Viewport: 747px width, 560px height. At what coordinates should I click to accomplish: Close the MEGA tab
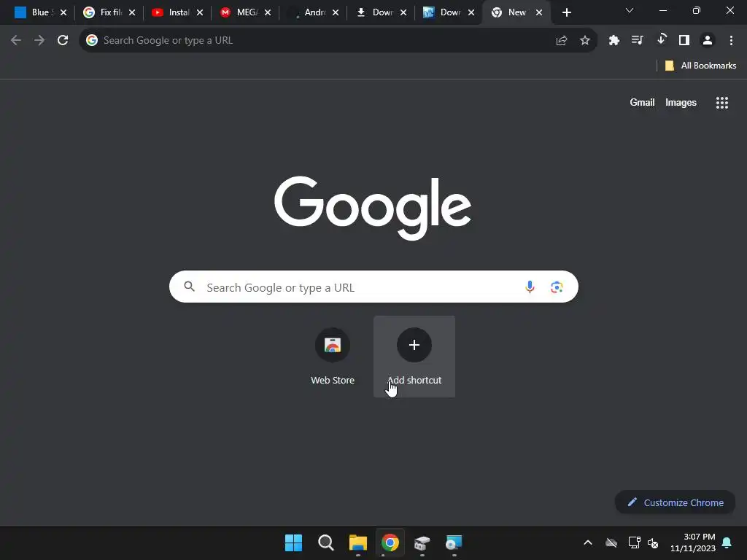pos(268,13)
